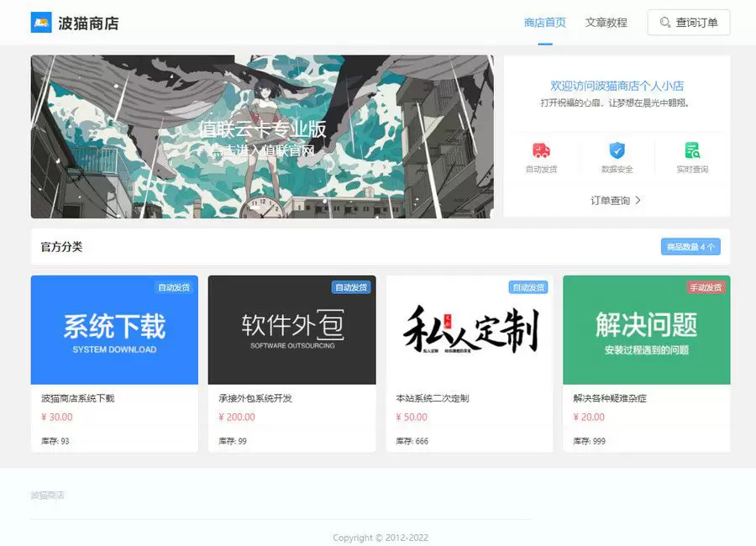Open the 文章教程 tab

[606, 23]
